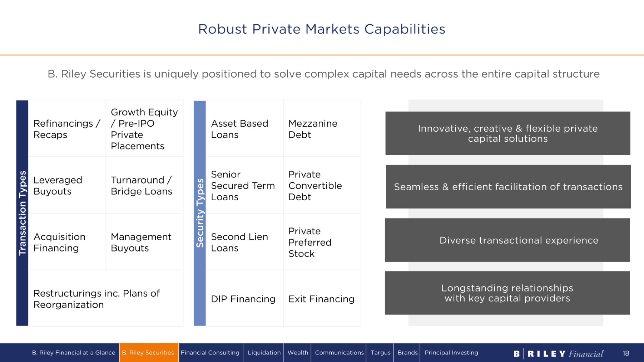
Task: Click the Transaction Types vertical header
Action: (x=22, y=213)
